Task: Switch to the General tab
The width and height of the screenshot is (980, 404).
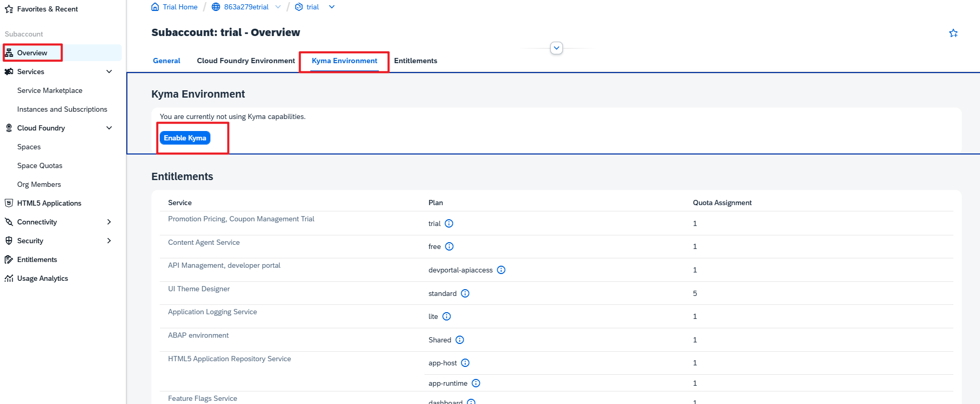Action: [167, 61]
